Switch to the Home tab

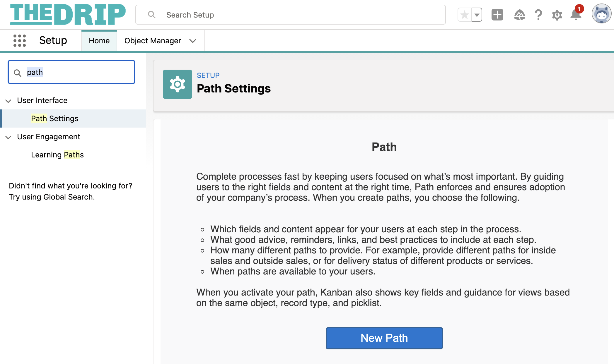coord(99,41)
